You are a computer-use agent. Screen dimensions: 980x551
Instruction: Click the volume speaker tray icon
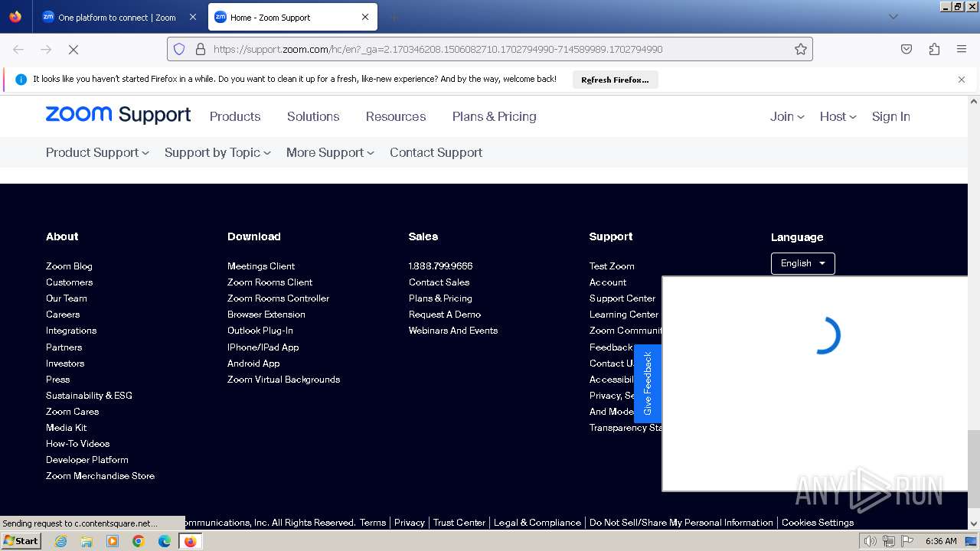tap(871, 541)
